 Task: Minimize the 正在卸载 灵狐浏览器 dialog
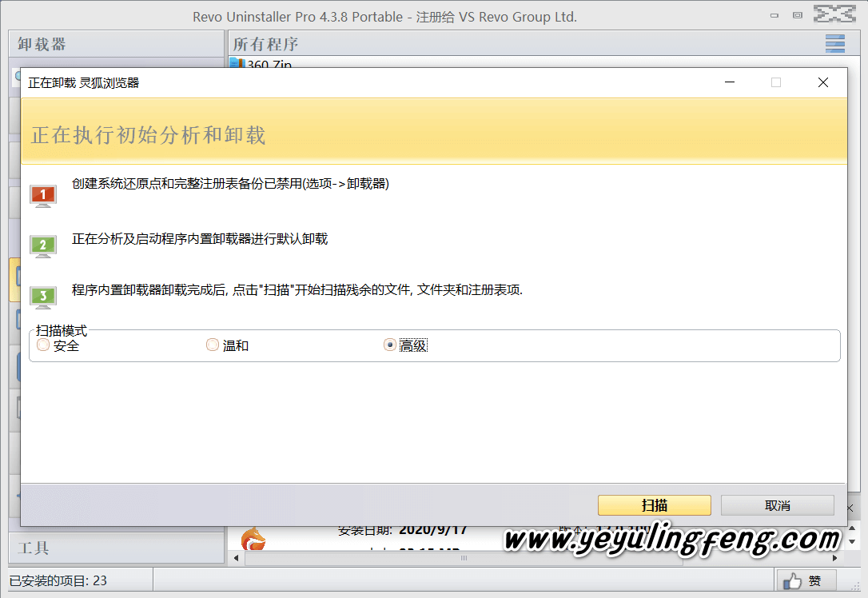click(730, 82)
